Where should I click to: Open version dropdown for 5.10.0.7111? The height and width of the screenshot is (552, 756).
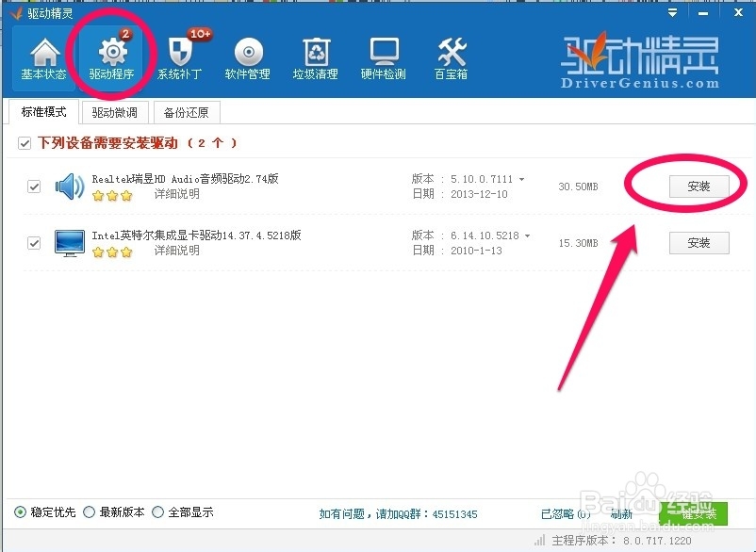click(x=522, y=179)
